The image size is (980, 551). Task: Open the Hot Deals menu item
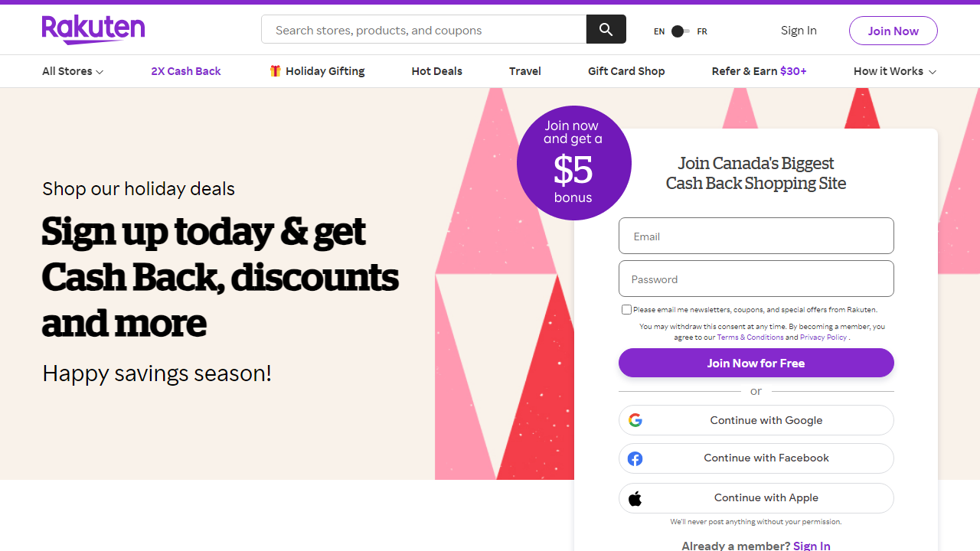click(436, 70)
